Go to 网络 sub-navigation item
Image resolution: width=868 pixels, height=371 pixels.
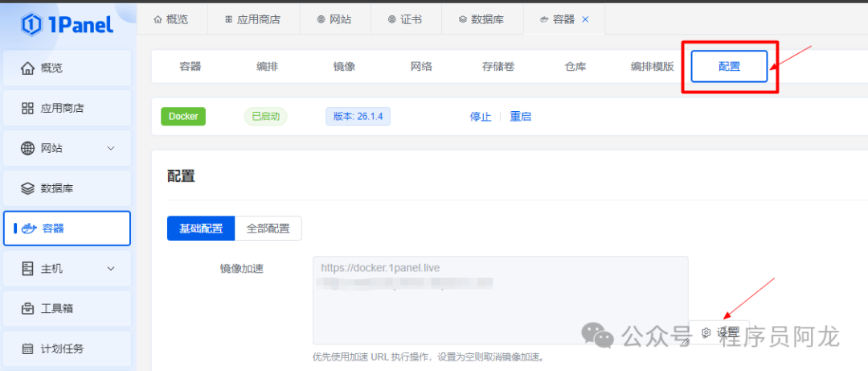tap(421, 67)
